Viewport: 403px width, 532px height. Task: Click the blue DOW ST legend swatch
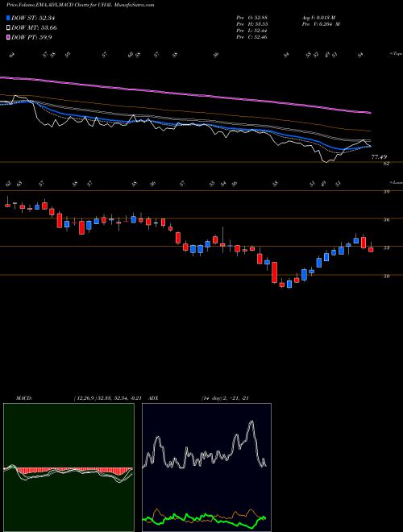[8, 18]
